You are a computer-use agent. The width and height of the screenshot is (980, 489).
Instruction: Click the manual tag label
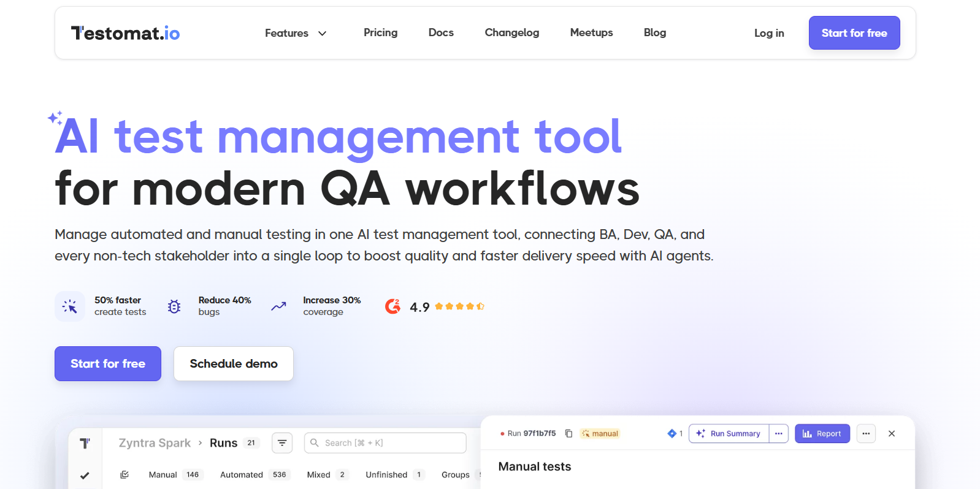(x=600, y=433)
